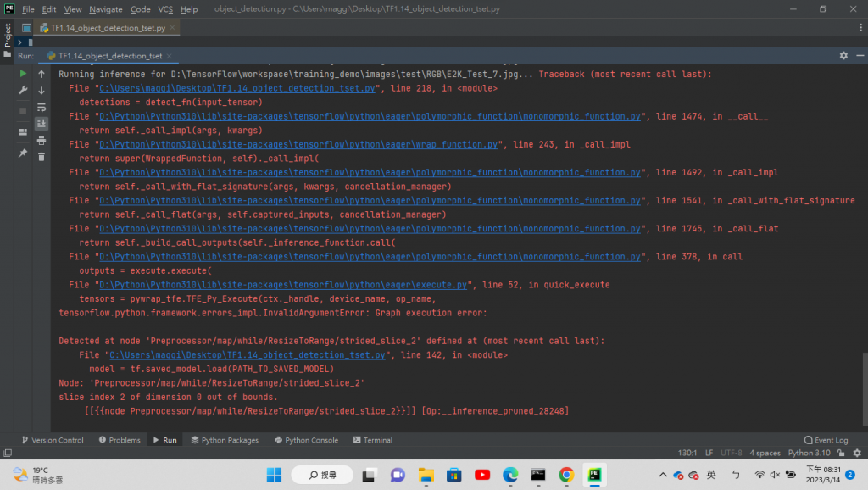Open the wrench run configuration icon
868x490 pixels.
23,90
